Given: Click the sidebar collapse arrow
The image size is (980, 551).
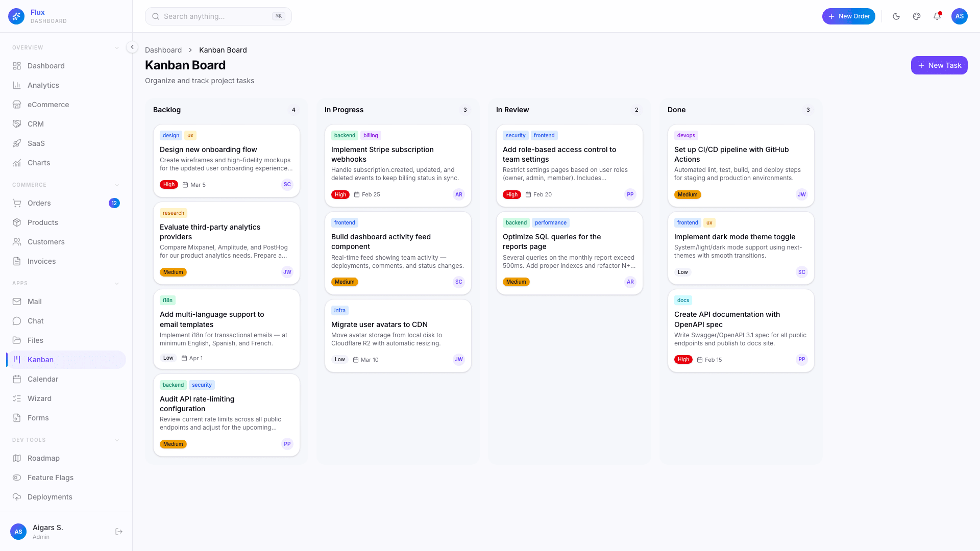Looking at the screenshot, I should coord(132,47).
